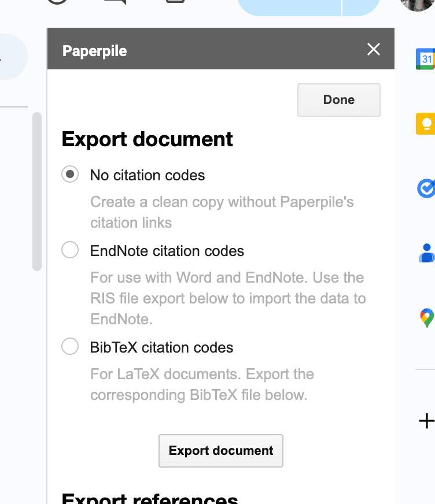Open the Share button dropdown segment
435x504 pixels.
[x=361, y=7]
